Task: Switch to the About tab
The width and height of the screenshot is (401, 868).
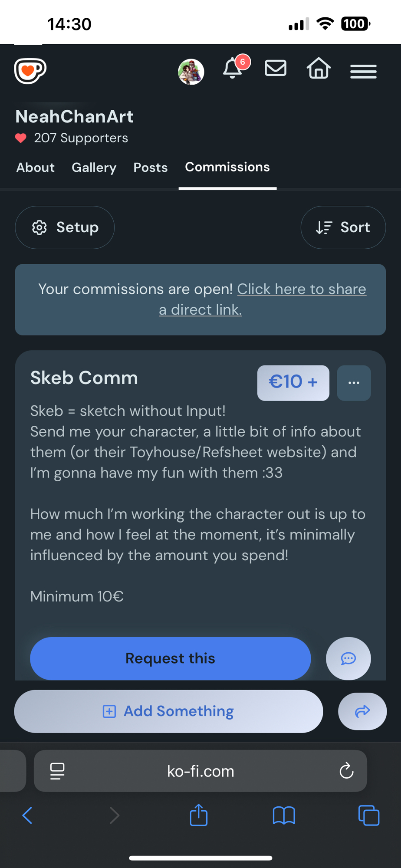Action: tap(35, 168)
